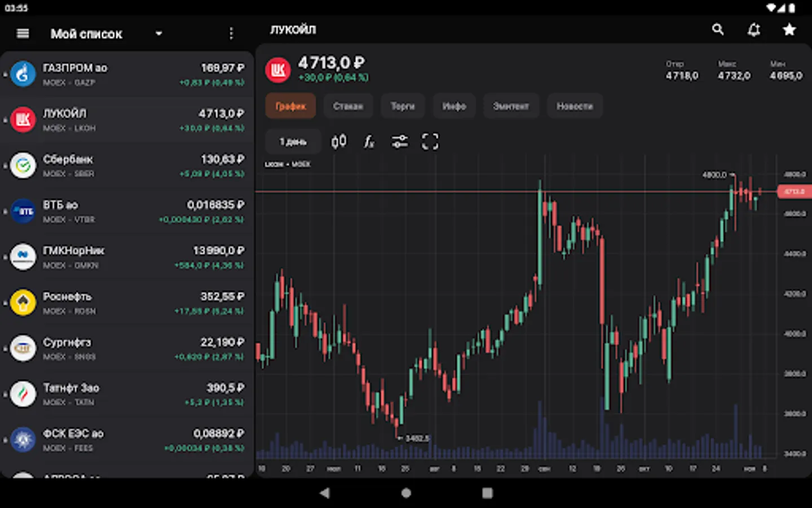Image resolution: width=812 pixels, height=508 pixels.
Task: Open the fx indicators icon
Action: tap(369, 142)
